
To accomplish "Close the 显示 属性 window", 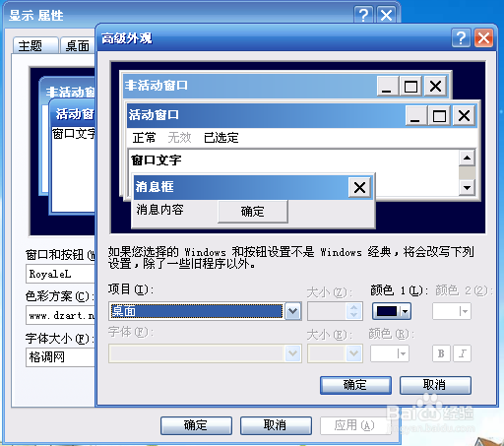I will [x=386, y=15].
